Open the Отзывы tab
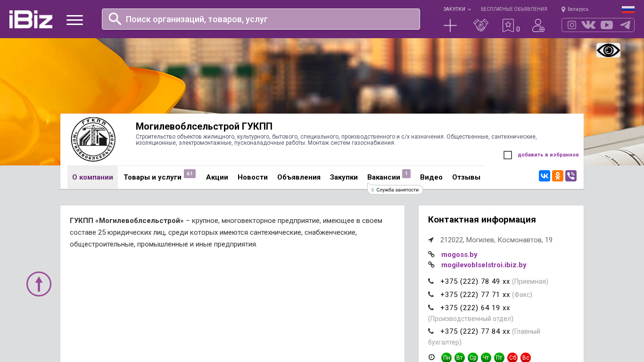The height and width of the screenshot is (362, 644). [x=466, y=177]
